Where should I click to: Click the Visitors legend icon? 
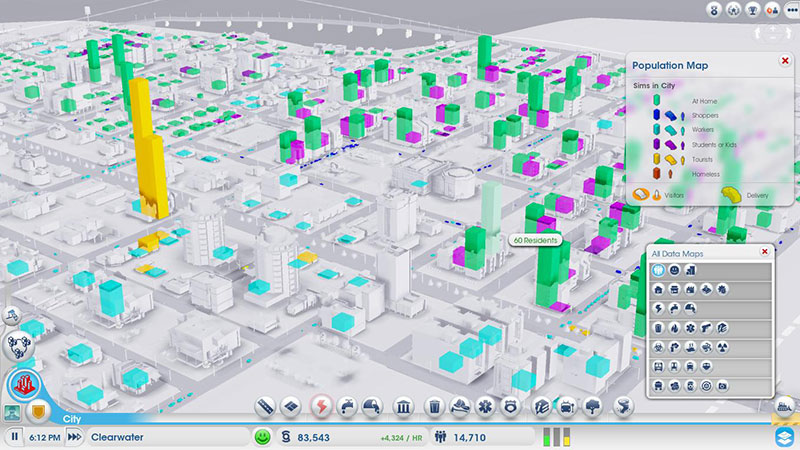pos(641,194)
